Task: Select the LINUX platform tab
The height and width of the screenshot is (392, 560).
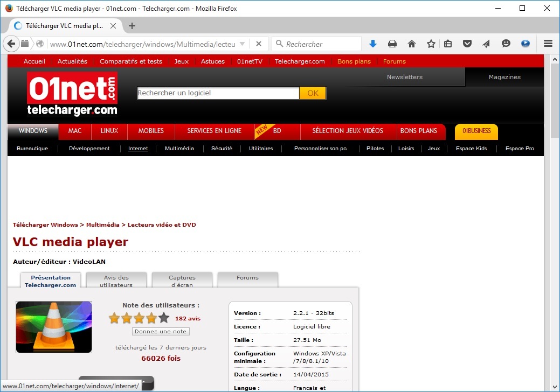Action: coord(109,131)
